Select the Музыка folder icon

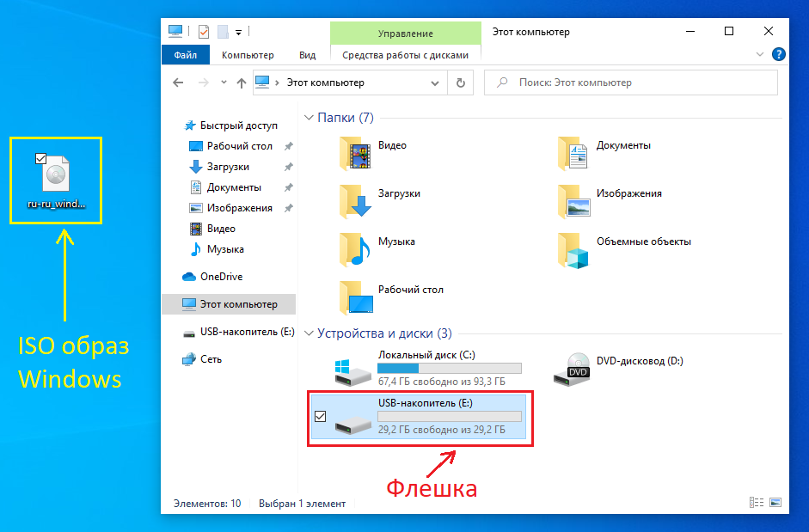click(x=355, y=248)
